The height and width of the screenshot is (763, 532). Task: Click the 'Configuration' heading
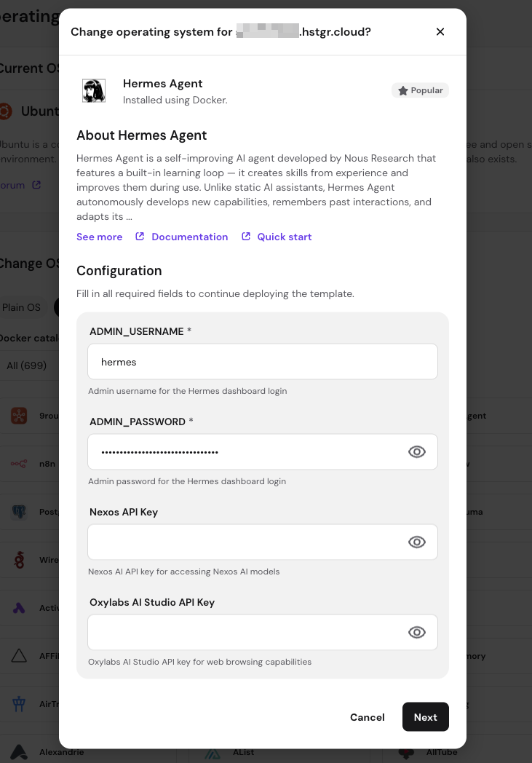pyautogui.click(x=119, y=271)
